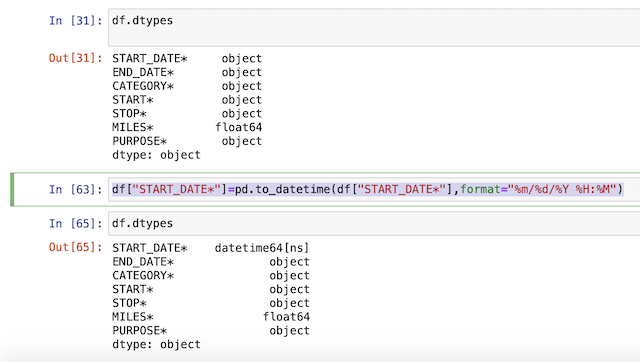Click the PURPOSE* row in Out[65]
Image resolution: width=640 pixels, height=362 pixels.
pyautogui.click(x=211, y=331)
